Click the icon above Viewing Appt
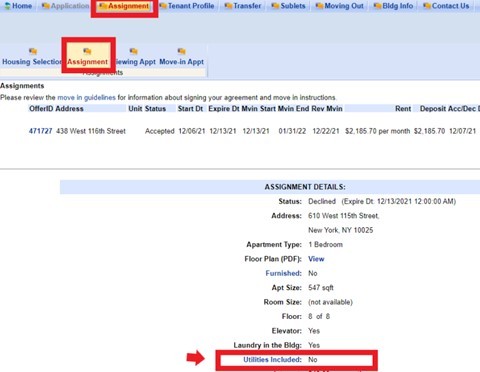480x372 pixels. coord(134,51)
